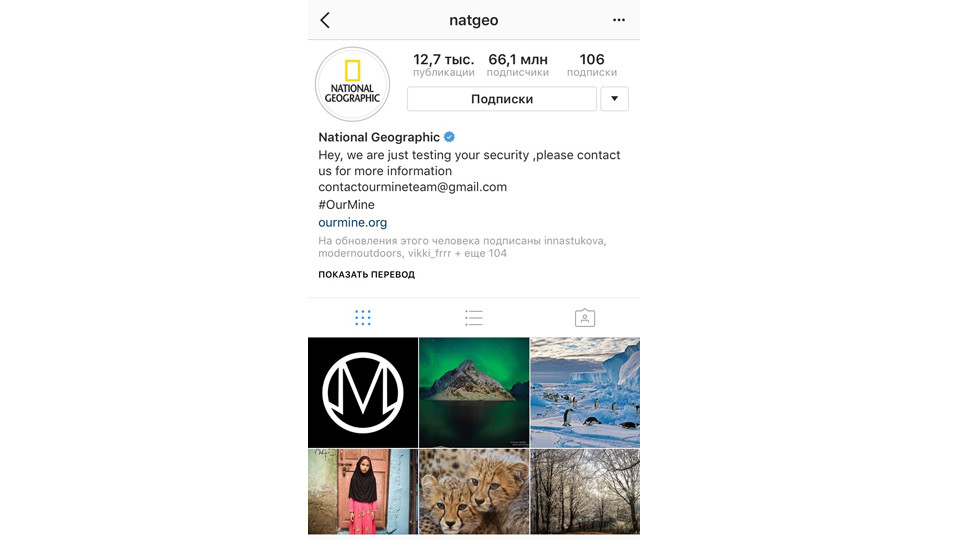Switch to the grid view tab
This screenshot has width=960, height=540.
click(x=363, y=318)
